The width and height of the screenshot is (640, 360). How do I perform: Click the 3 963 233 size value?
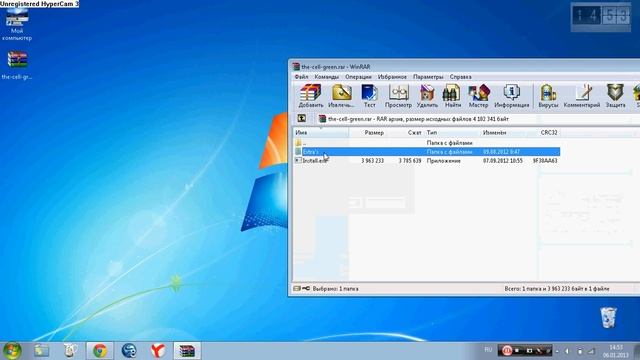point(372,161)
